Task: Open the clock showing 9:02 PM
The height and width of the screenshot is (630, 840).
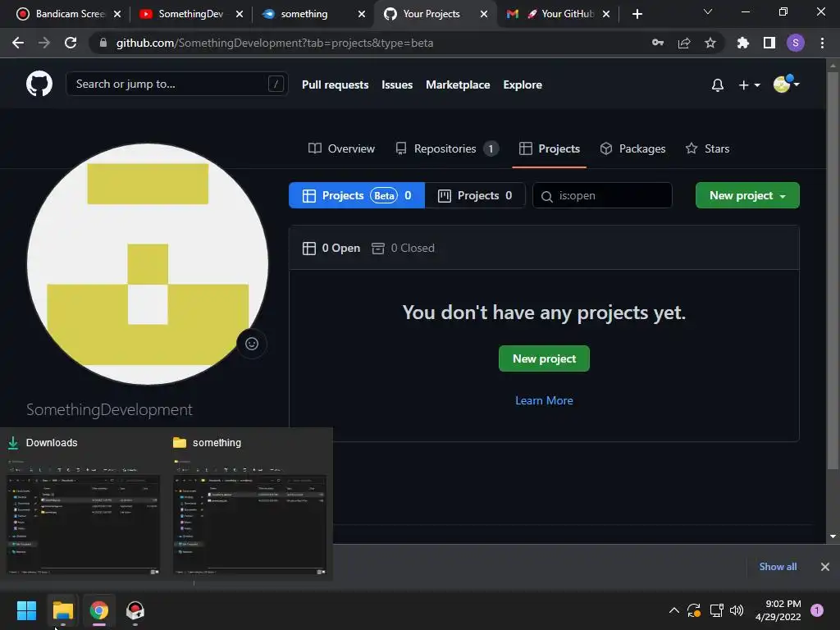Action: [778, 610]
